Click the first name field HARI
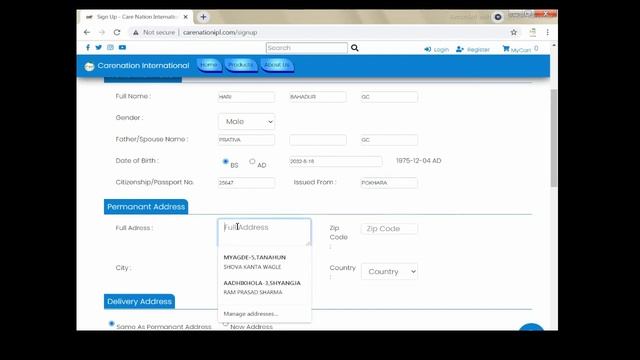Screen dimensions: 640x360 (246, 97)
